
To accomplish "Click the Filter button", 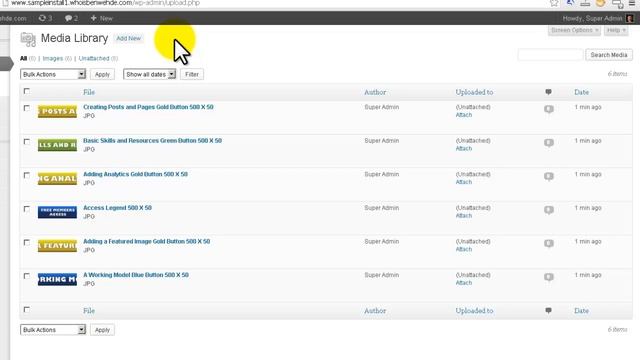I will [192, 74].
